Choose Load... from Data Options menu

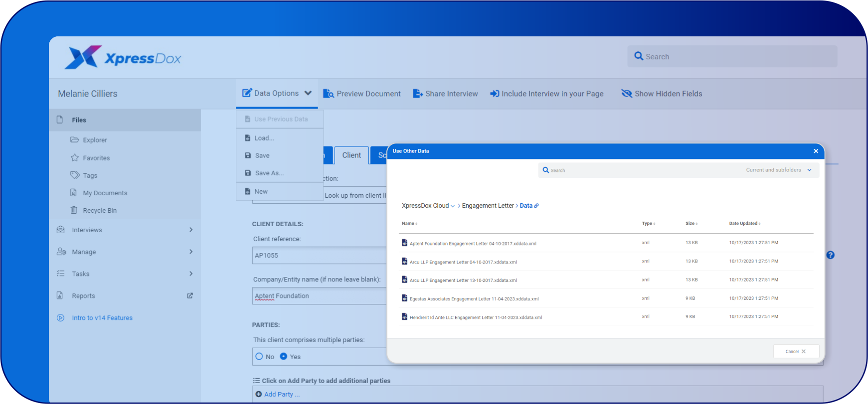pyautogui.click(x=280, y=138)
